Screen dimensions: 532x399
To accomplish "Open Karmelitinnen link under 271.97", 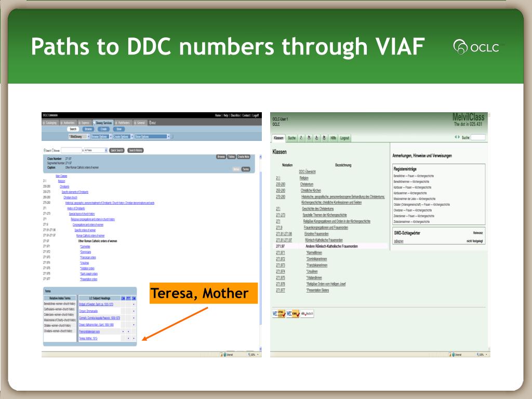I will [x=314, y=253].
